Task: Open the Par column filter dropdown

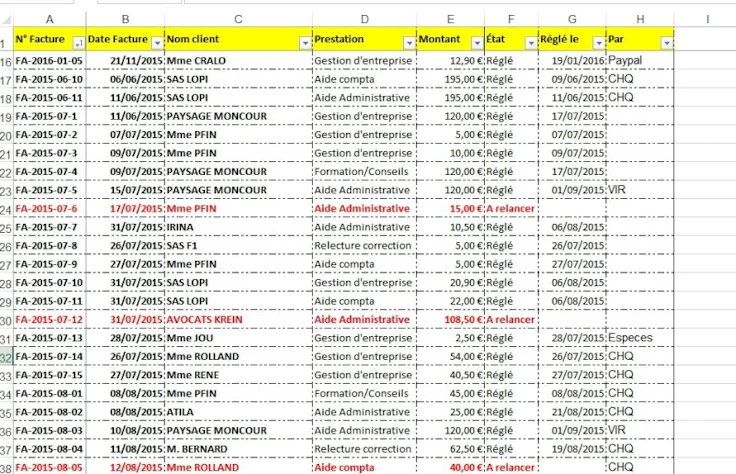Action: [667, 43]
